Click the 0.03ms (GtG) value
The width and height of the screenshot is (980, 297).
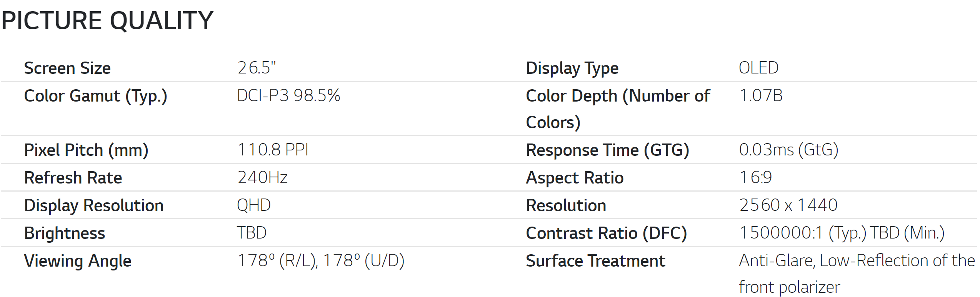click(788, 150)
